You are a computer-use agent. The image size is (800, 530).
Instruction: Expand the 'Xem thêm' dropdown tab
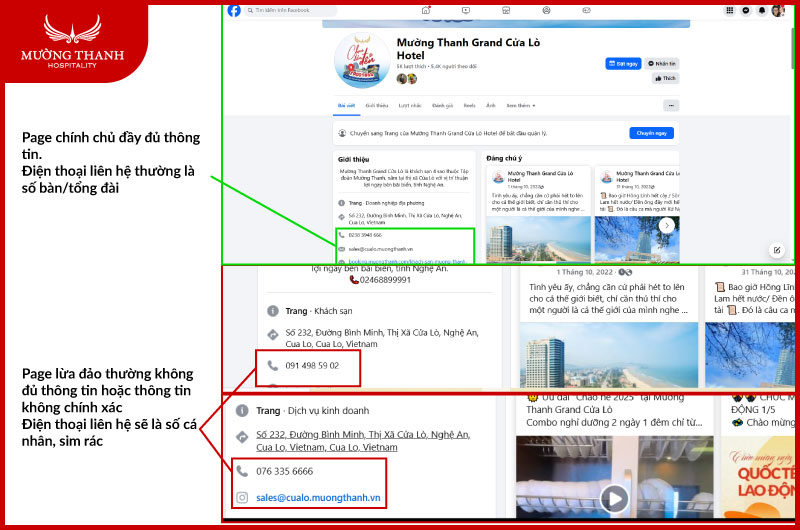pyautogui.click(x=520, y=106)
